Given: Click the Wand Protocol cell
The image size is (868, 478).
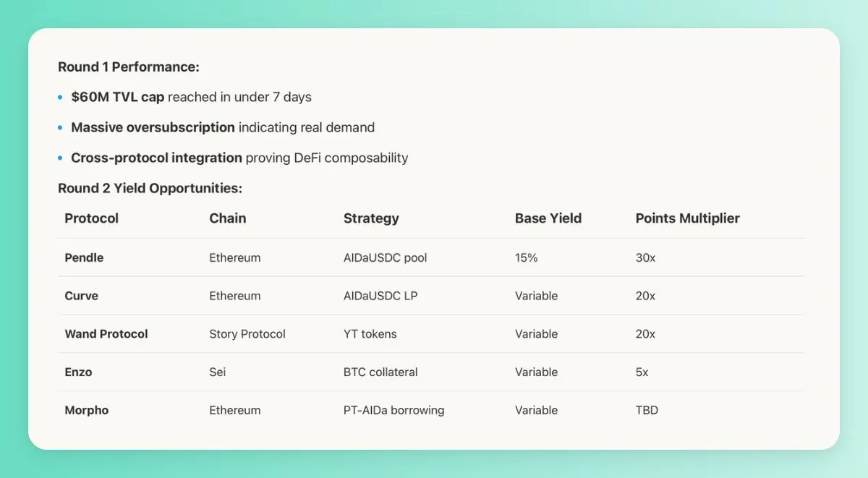Looking at the screenshot, I should 106,334.
